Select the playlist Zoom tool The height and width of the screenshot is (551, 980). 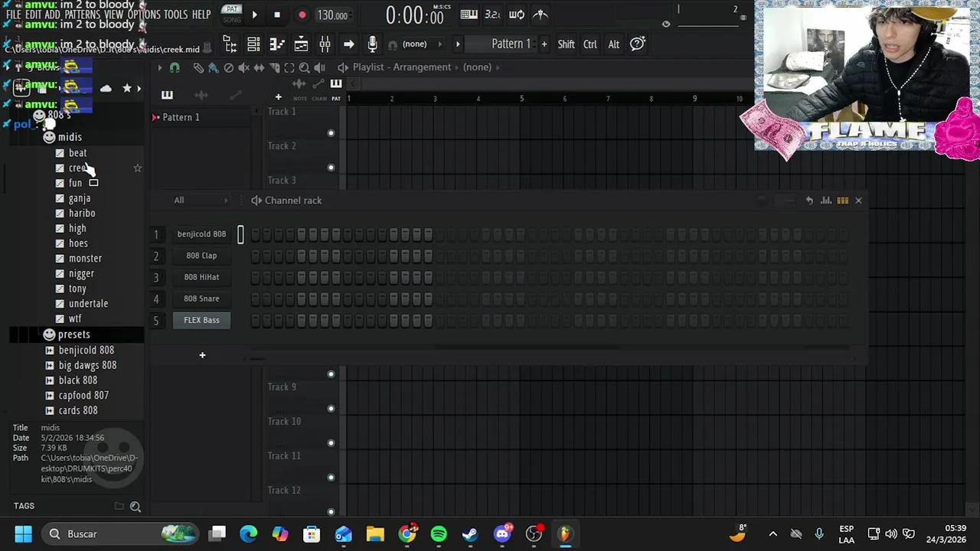click(304, 67)
